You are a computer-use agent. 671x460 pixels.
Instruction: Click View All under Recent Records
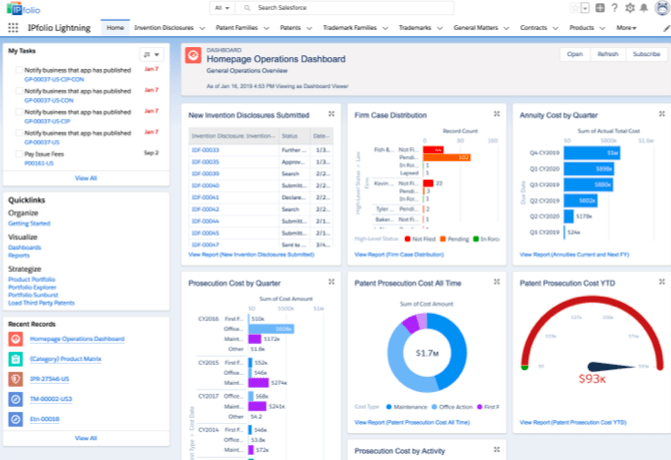point(86,438)
